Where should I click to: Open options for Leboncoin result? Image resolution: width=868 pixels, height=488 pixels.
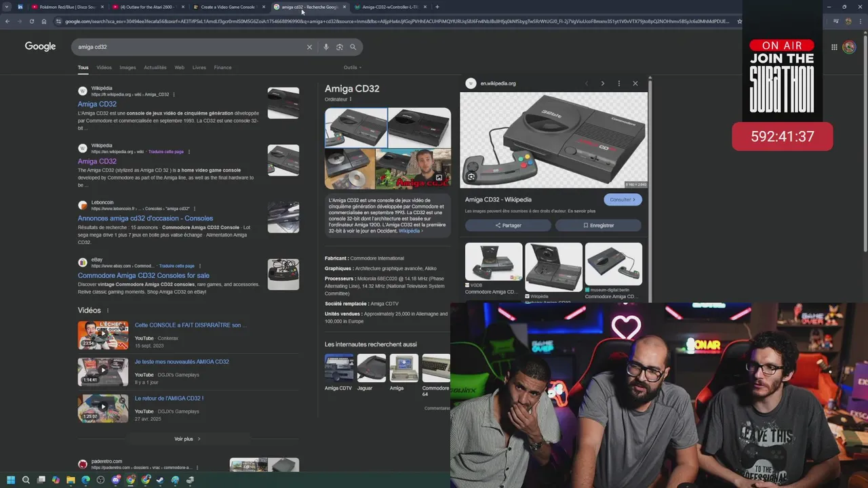pos(195,209)
